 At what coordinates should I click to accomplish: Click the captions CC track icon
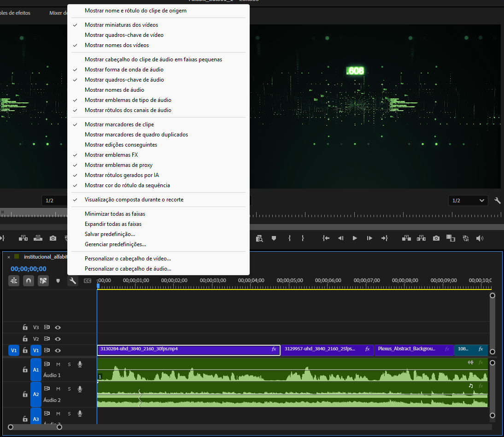88,281
